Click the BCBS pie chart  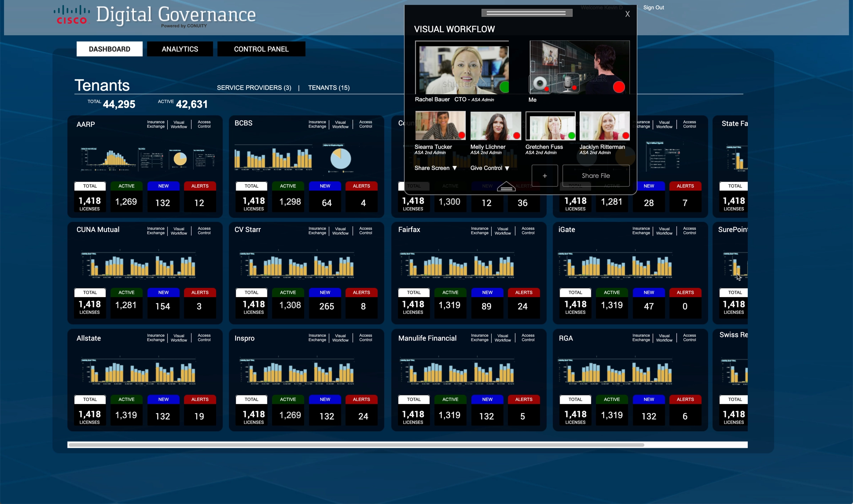340,159
